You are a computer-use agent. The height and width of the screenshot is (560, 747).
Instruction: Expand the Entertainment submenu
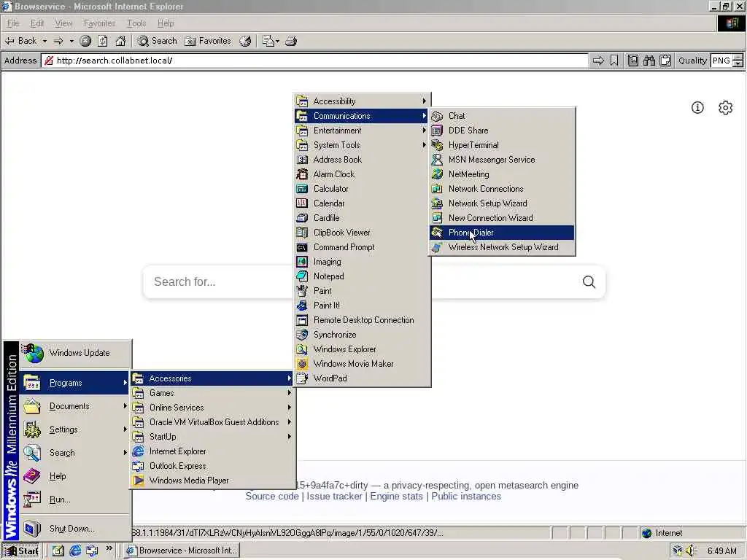tap(362, 131)
